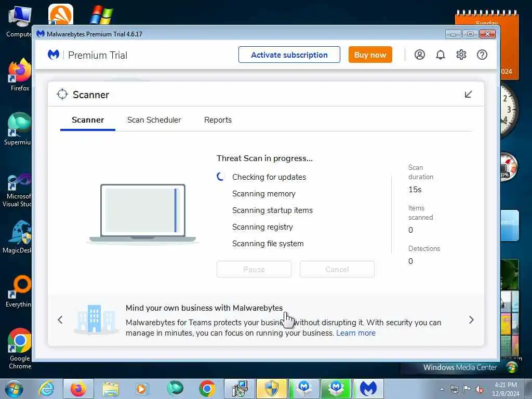Open the help question mark icon
The image size is (532, 399).
click(482, 55)
